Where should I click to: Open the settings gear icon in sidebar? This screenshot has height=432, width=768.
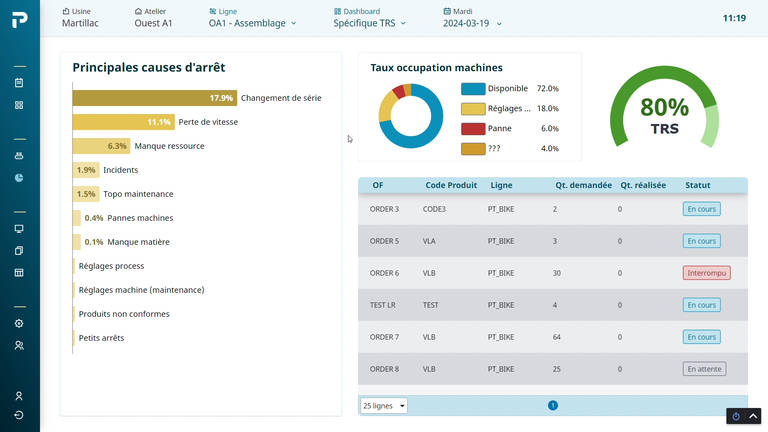point(19,324)
